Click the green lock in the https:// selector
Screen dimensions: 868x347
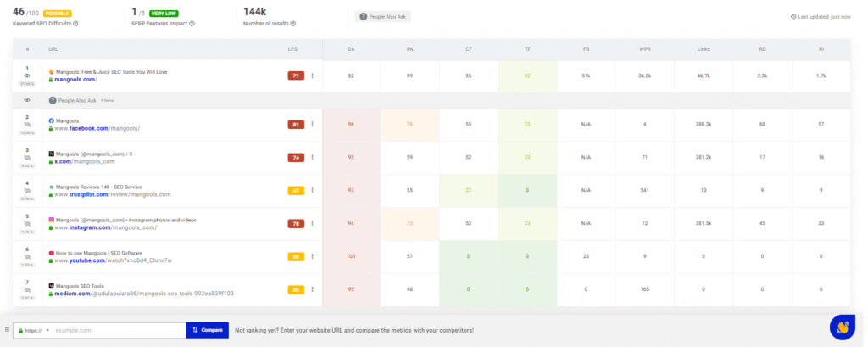pos(21,330)
